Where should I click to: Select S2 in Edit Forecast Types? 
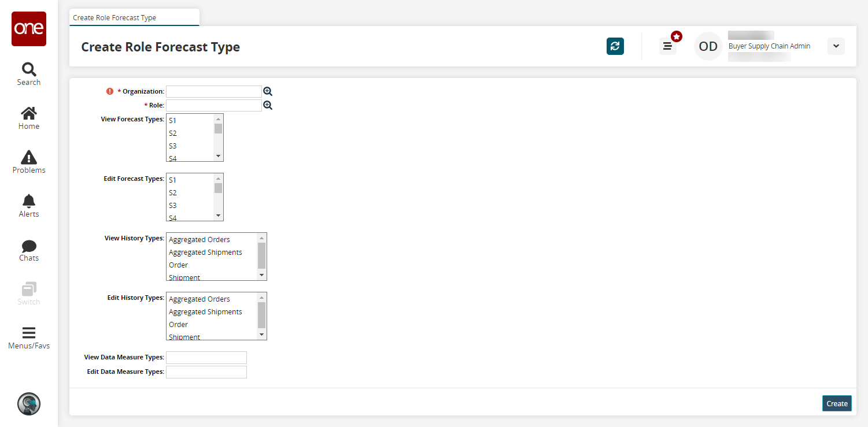coord(190,193)
